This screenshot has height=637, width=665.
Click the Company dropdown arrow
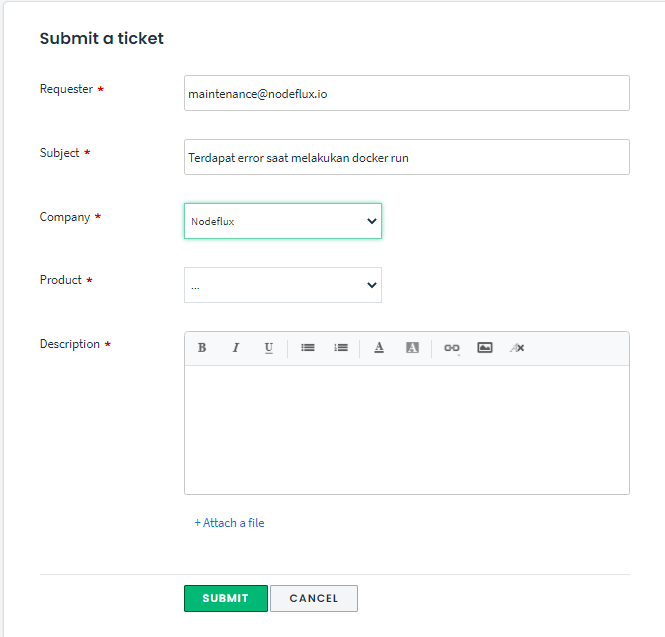click(x=372, y=221)
